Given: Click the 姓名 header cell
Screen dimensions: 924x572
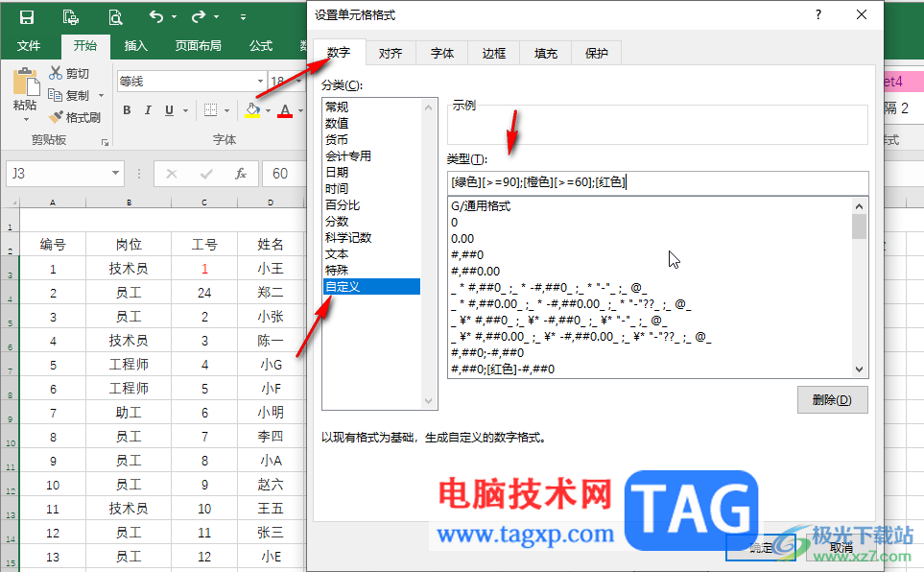Looking at the screenshot, I should [271, 244].
